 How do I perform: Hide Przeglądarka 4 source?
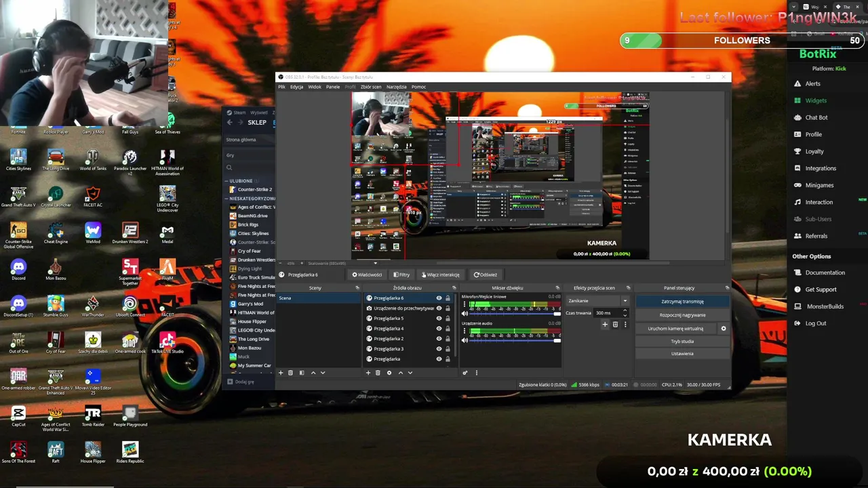point(439,329)
